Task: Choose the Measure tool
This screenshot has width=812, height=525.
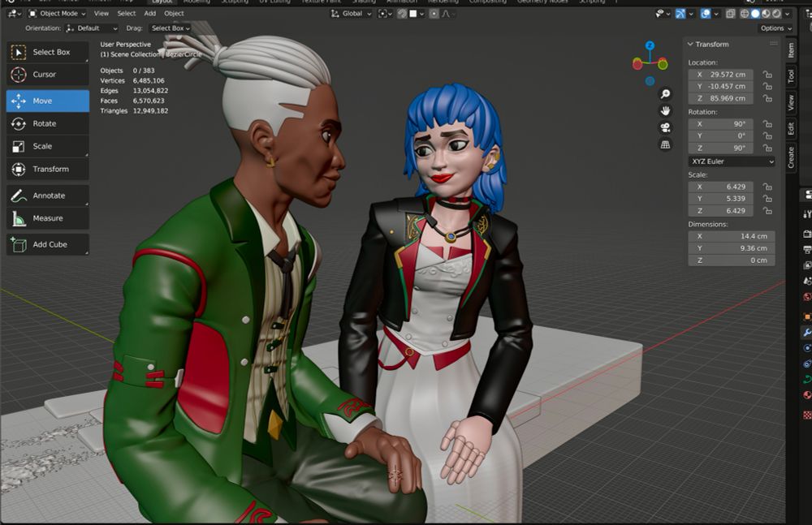Action: click(48, 218)
